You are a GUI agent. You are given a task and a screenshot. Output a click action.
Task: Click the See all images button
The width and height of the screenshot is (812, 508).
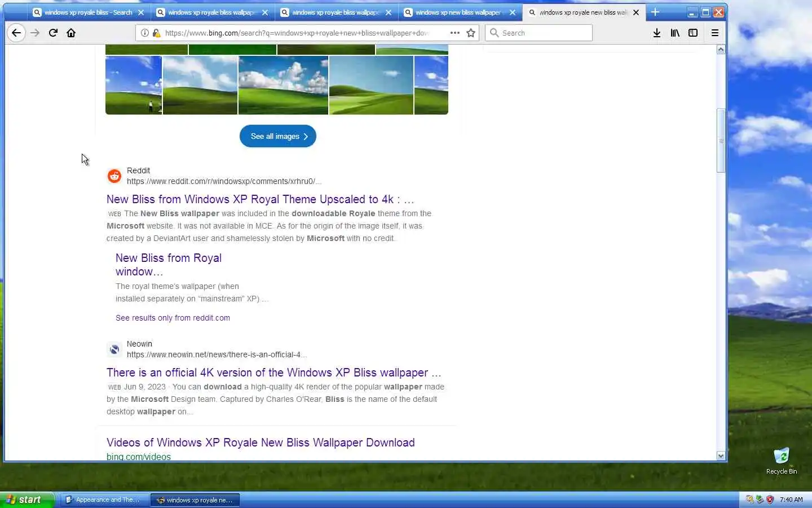tap(278, 136)
